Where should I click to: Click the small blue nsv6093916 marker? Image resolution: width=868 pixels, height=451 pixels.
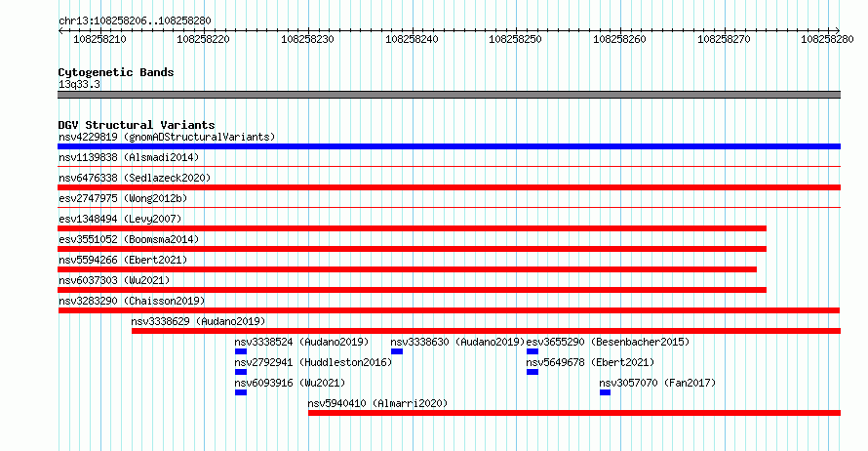tap(241, 392)
